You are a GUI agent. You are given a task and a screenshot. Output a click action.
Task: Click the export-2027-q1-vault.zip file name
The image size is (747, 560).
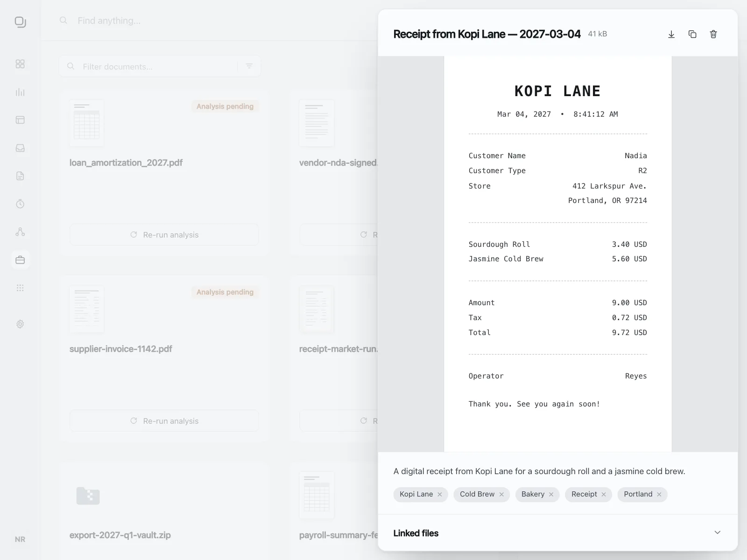tap(120, 535)
